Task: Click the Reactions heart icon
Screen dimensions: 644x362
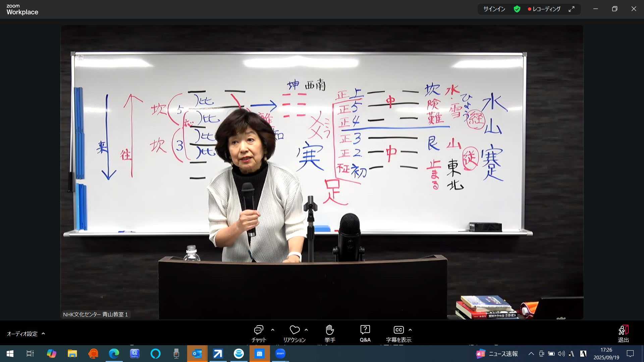Action: pyautogui.click(x=294, y=330)
